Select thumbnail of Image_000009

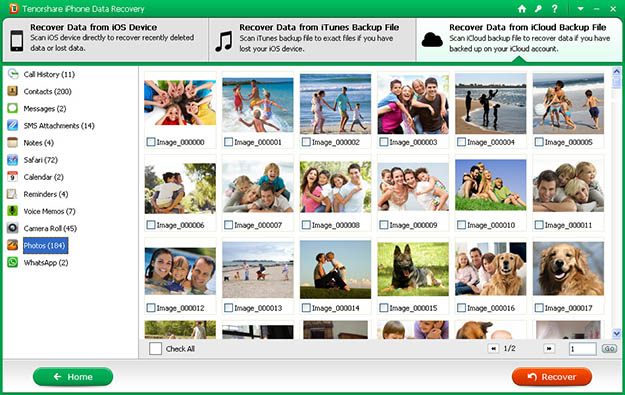click(x=413, y=186)
